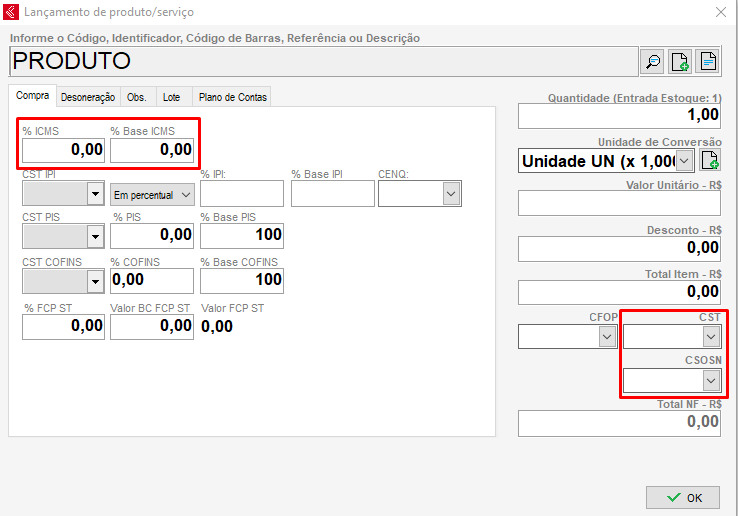Screen dimensions: 738x516
Task: Open the CFOP dropdown list
Action: tap(606, 337)
